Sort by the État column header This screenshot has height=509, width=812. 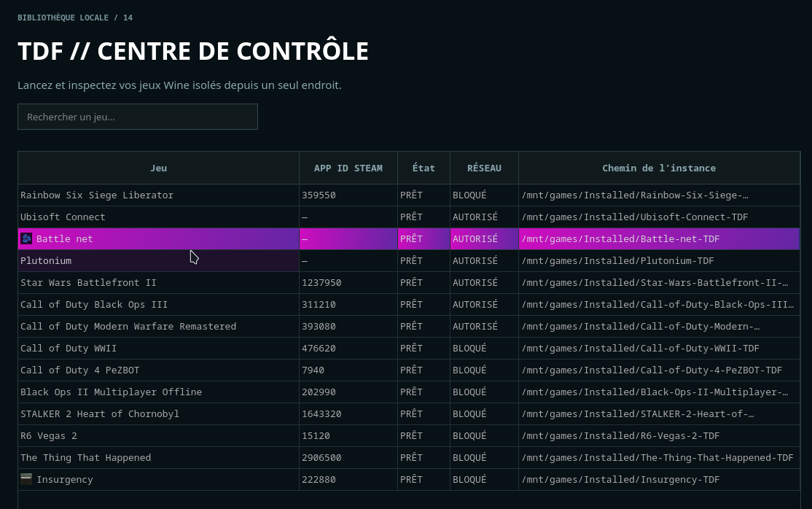click(423, 168)
